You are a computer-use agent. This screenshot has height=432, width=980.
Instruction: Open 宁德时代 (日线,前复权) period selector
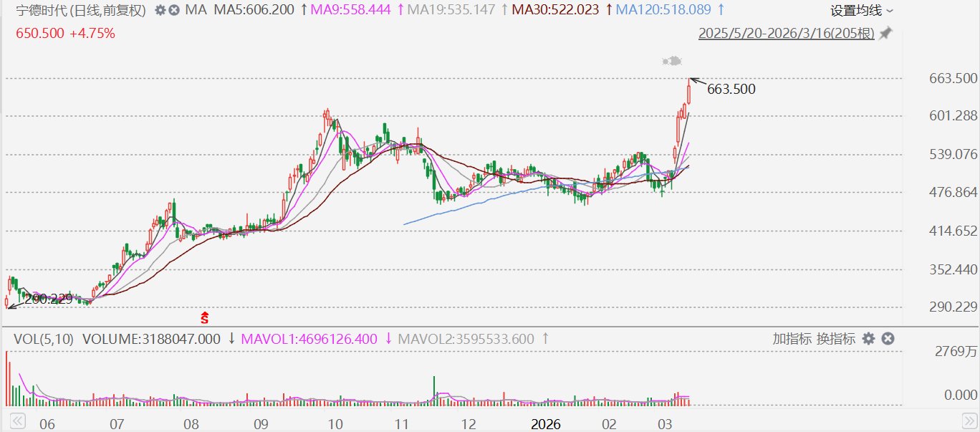[81, 11]
